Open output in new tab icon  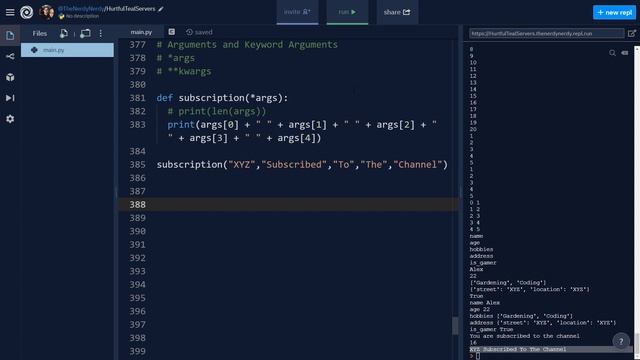631,33
